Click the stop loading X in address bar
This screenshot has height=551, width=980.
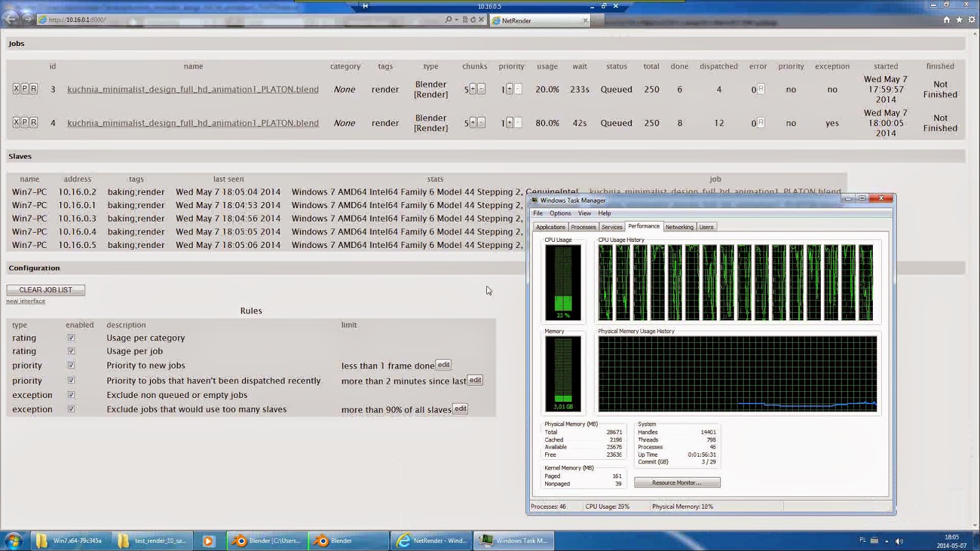tap(481, 20)
